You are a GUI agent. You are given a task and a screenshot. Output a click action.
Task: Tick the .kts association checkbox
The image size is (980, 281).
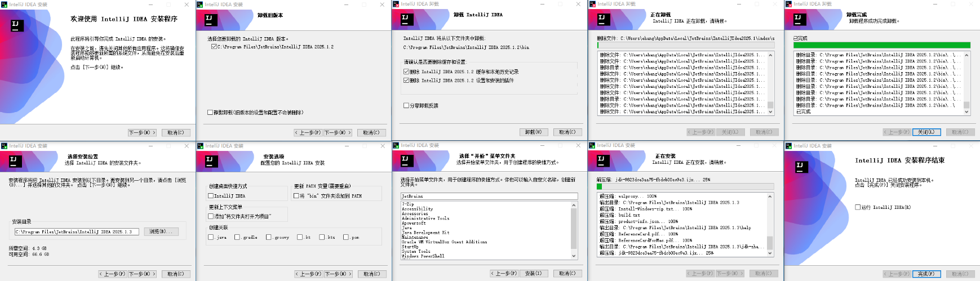point(322,237)
